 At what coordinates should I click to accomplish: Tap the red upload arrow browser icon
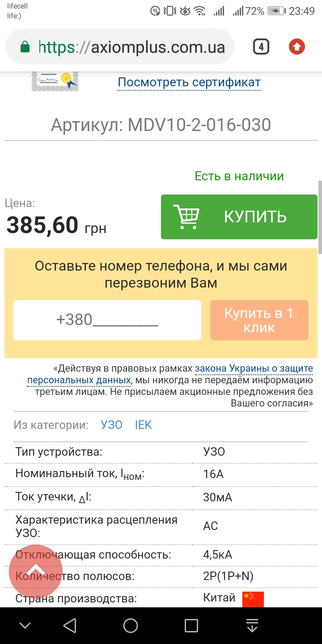(297, 47)
